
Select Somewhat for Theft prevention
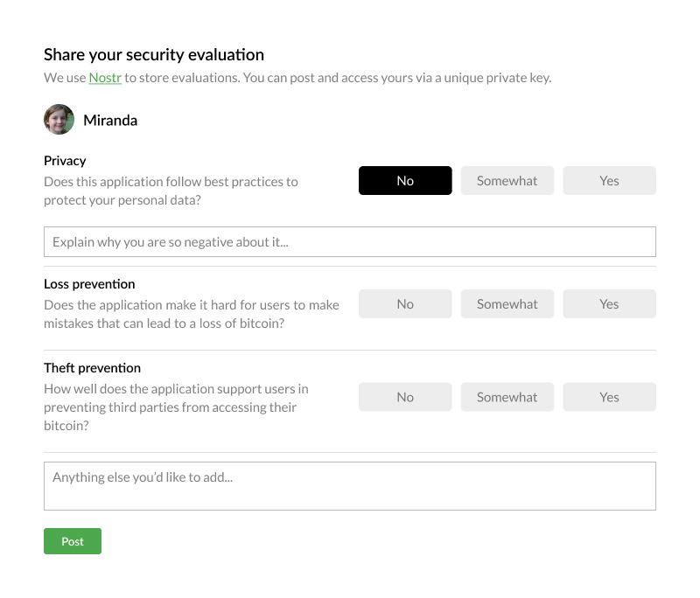[x=507, y=396]
